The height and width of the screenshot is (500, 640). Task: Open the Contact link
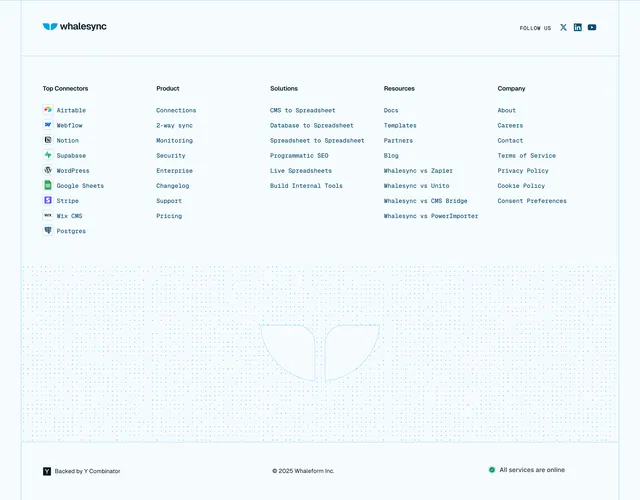pyautogui.click(x=510, y=140)
